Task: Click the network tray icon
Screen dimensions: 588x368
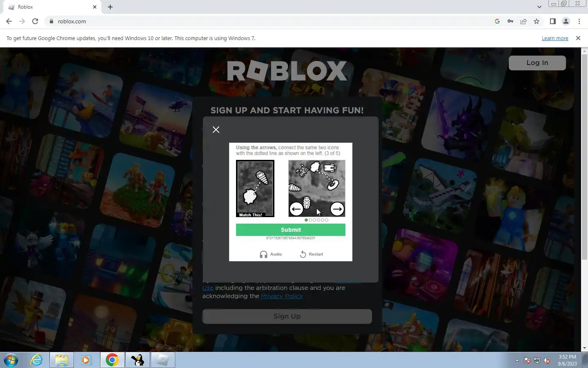Action: click(x=537, y=361)
